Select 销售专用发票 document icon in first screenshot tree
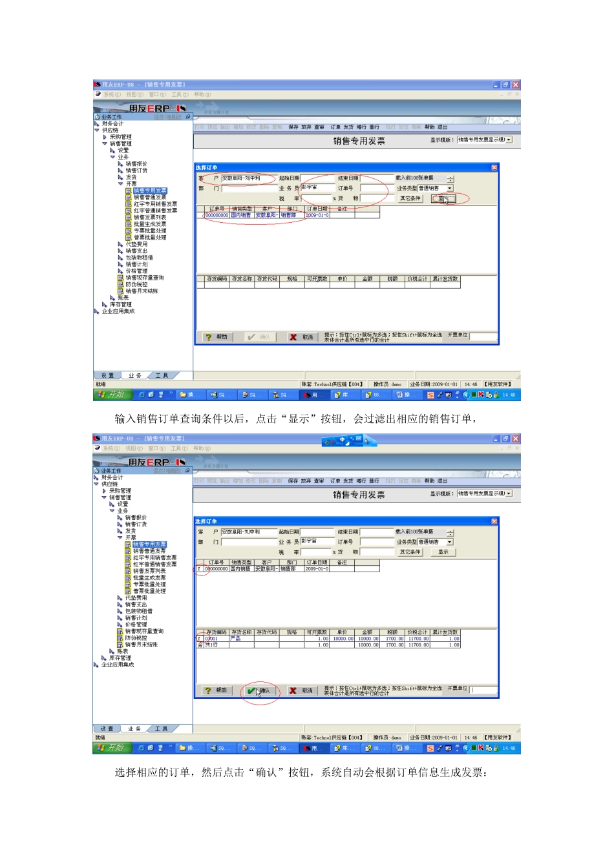The width and height of the screenshot is (614, 868). (129, 191)
